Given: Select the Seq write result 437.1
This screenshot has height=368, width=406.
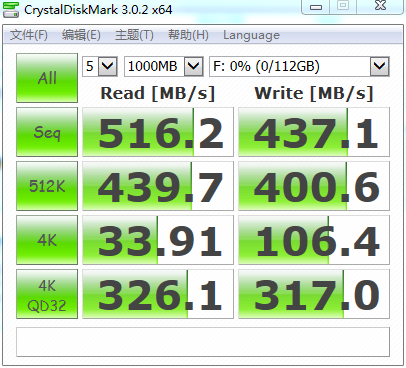Looking at the screenshot, I should click(x=314, y=132).
